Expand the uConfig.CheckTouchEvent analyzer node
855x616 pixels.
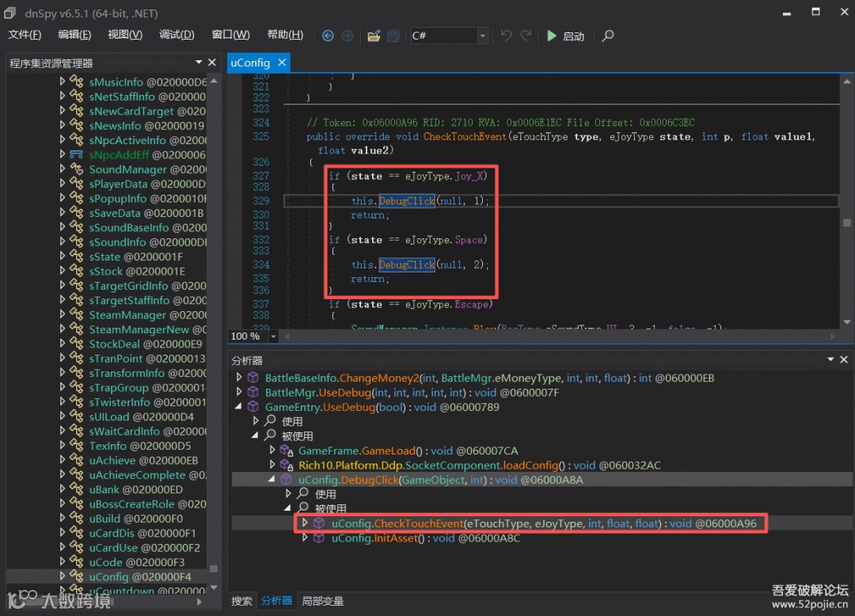305,523
